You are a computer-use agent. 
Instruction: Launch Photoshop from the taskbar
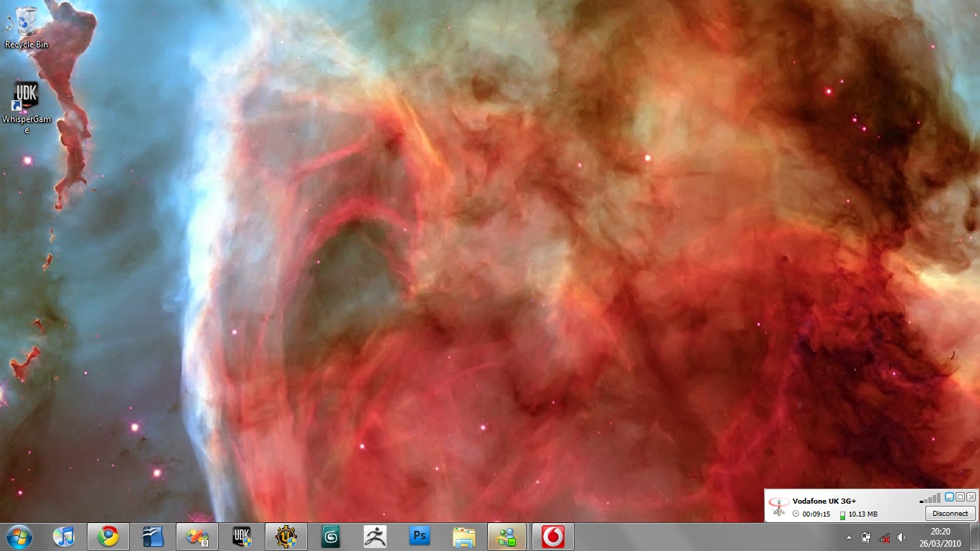420,537
